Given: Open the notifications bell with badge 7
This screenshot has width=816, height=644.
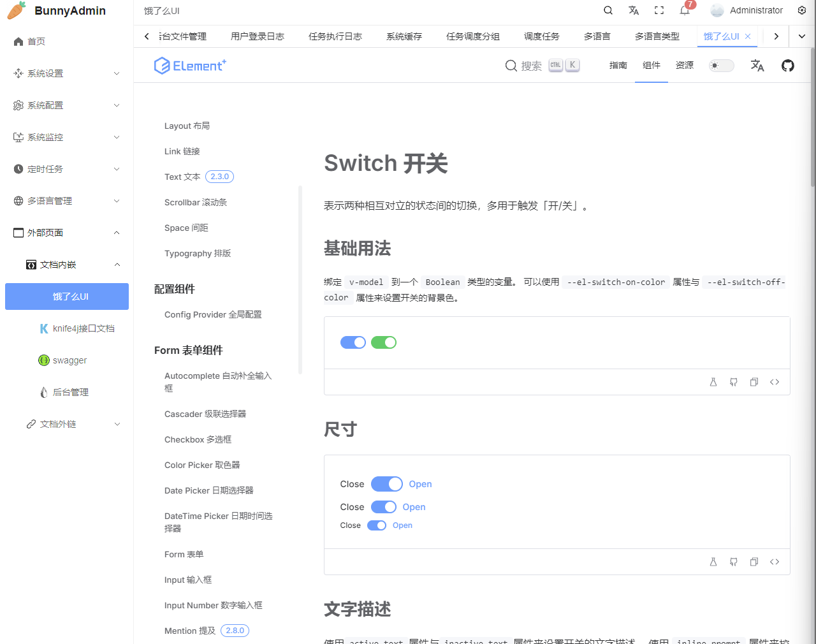Looking at the screenshot, I should [x=685, y=10].
